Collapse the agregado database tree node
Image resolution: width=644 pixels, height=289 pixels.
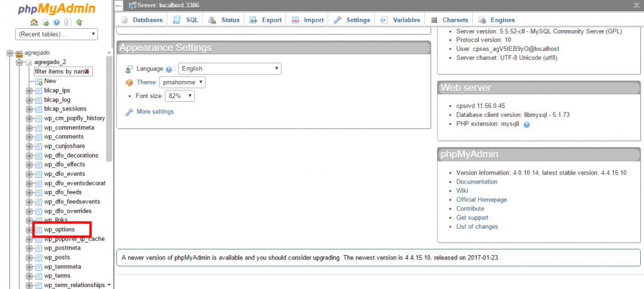[x=10, y=53]
